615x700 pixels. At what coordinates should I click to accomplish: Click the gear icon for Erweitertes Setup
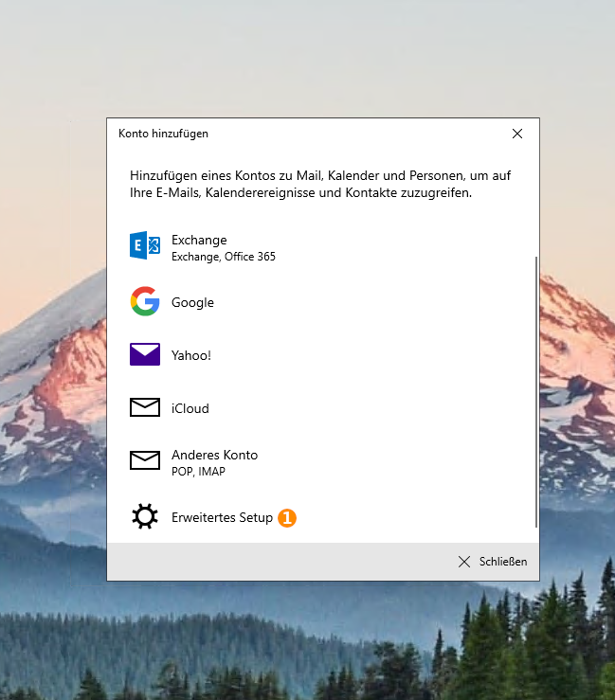(x=145, y=516)
